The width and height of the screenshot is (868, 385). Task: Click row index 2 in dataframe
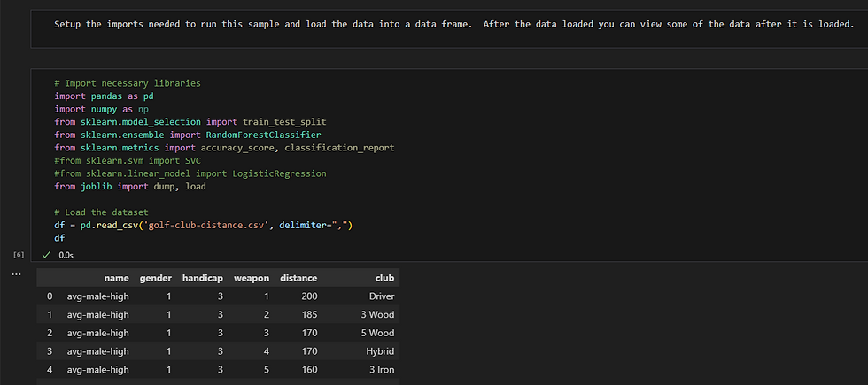click(x=50, y=333)
